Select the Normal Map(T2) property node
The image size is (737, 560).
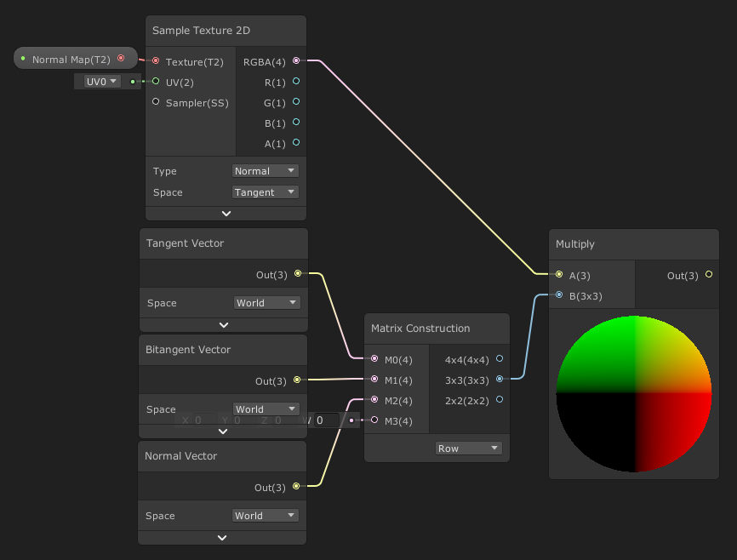(76, 59)
